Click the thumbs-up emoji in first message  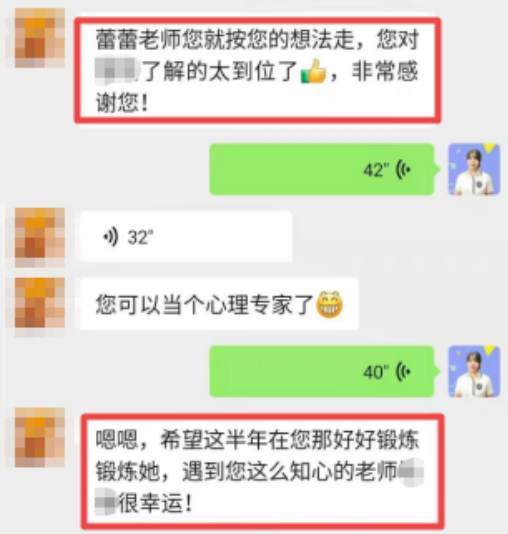(x=314, y=72)
